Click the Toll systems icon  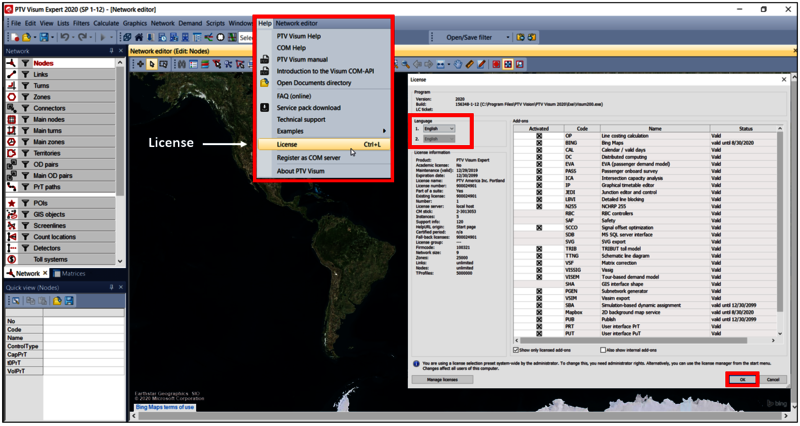pyautogui.click(x=11, y=258)
